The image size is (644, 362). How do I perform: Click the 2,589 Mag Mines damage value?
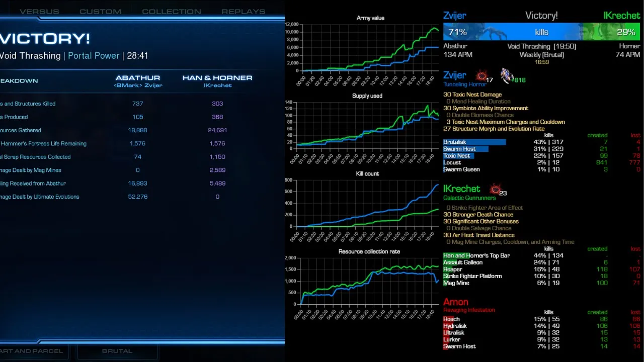(217, 170)
